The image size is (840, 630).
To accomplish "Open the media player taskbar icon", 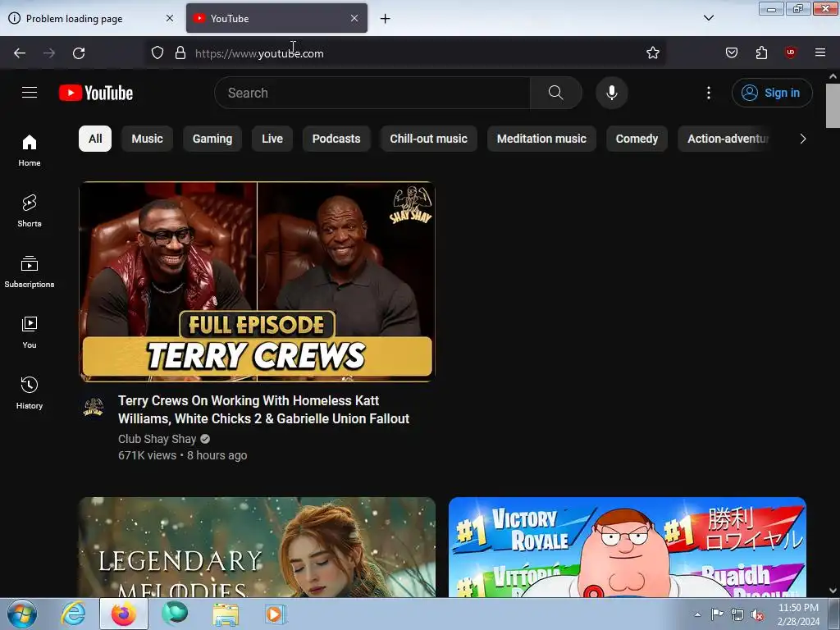I will [275, 614].
